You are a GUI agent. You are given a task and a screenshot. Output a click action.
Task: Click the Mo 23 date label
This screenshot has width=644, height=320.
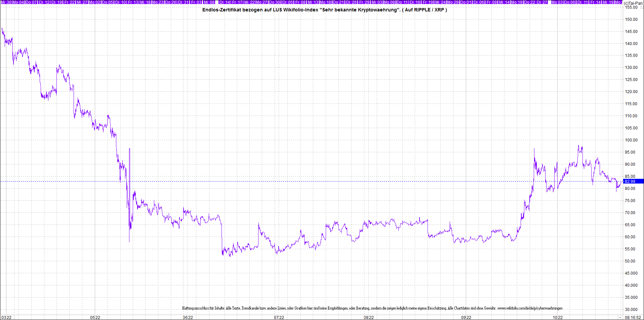pyautogui.click(x=158, y=2)
